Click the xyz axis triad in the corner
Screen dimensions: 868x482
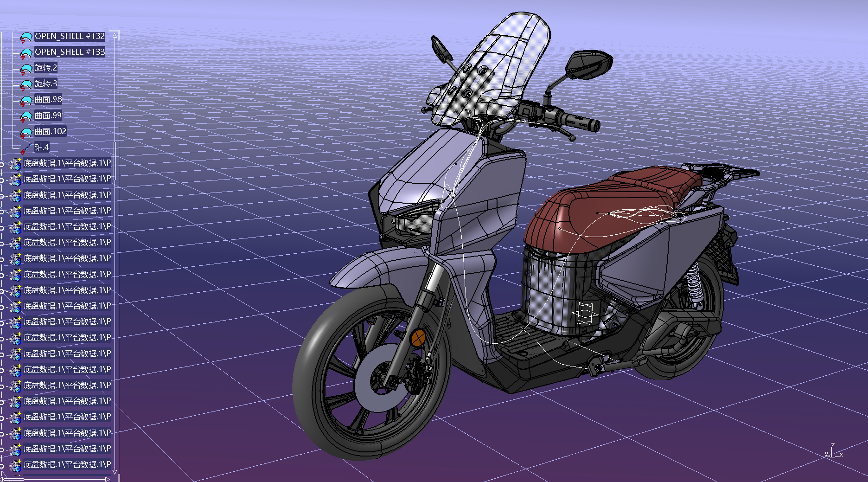[834, 452]
